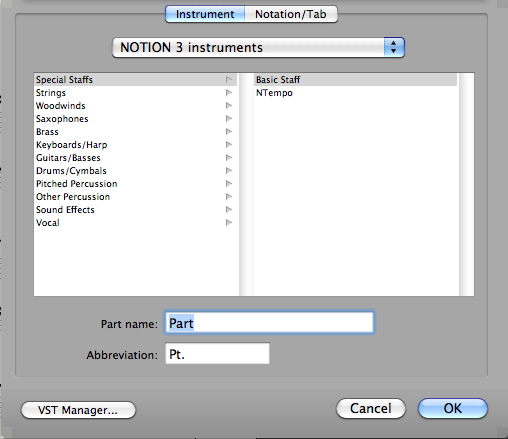Screen dimensions: 508x439
Task: Expand the arrow next to Saxophones
Action: point(229,119)
